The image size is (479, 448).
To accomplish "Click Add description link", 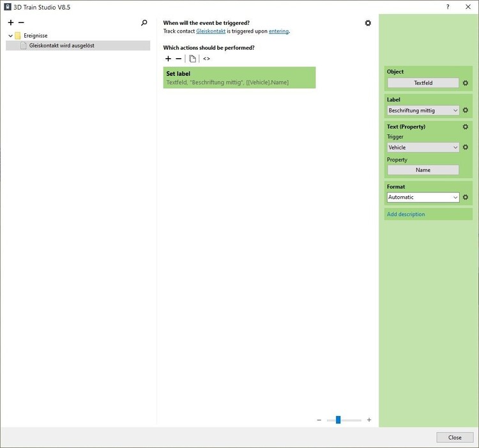I will pyautogui.click(x=406, y=214).
